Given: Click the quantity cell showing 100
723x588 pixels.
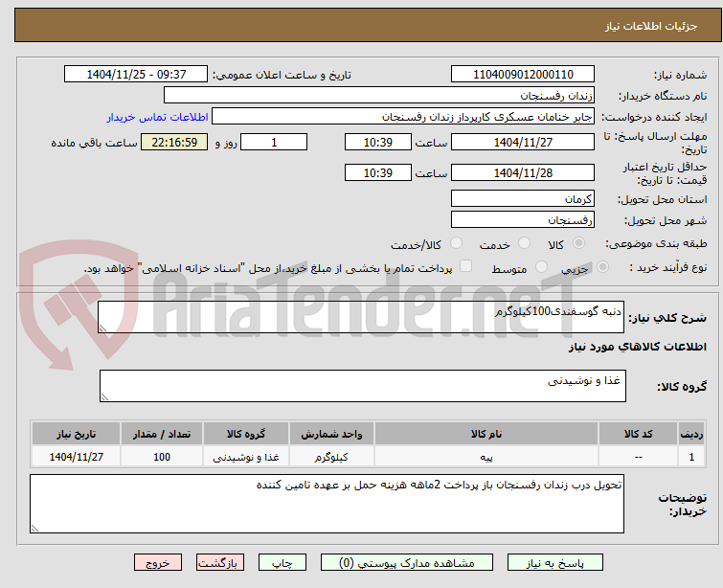Looking at the screenshot, I should (162, 457).
